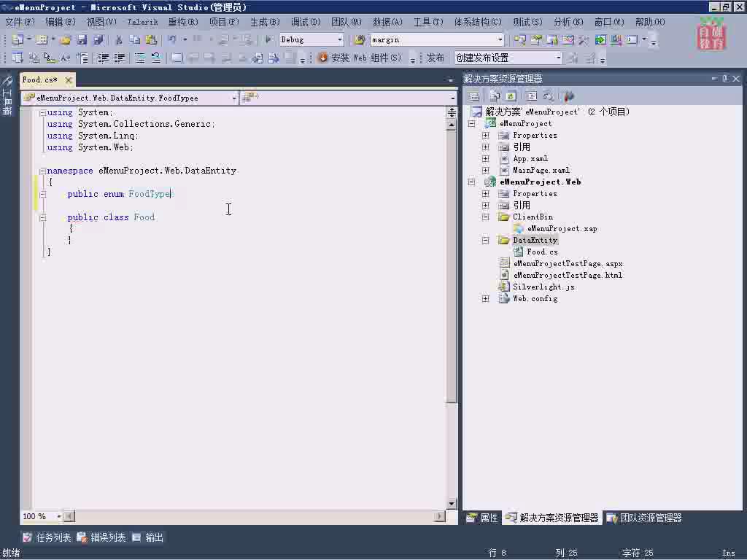The height and width of the screenshot is (560, 747).
Task: Click the green arrow Start Page icon
Action: point(600,40)
